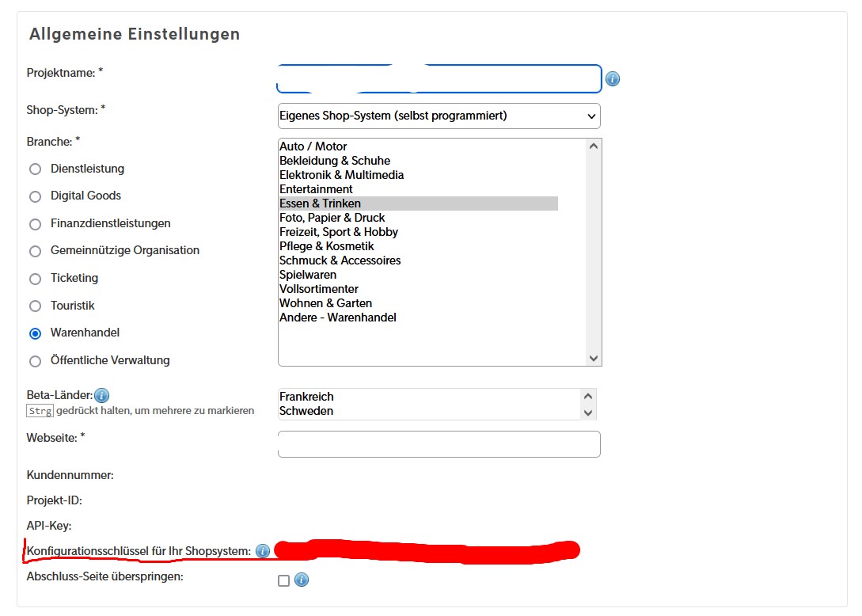
Task: Pick the Ticketing radio button
Action: point(35,279)
